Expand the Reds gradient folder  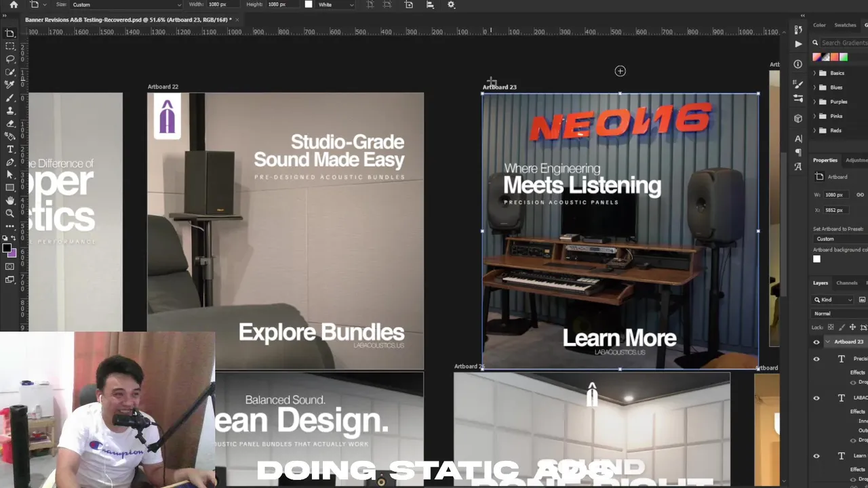pyautogui.click(x=814, y=130)
